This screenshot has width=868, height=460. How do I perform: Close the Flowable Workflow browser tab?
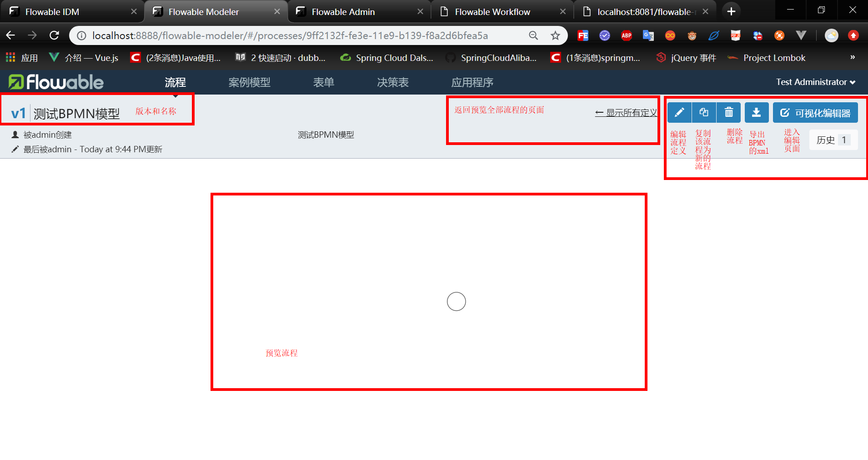pyautogui.click(x=563, y=11)
